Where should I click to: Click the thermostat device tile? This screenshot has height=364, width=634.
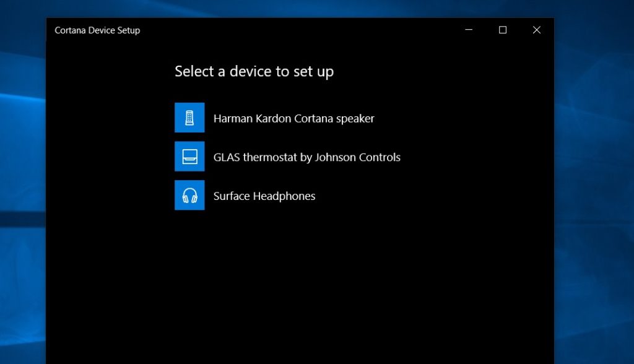(x=189, y=156)
